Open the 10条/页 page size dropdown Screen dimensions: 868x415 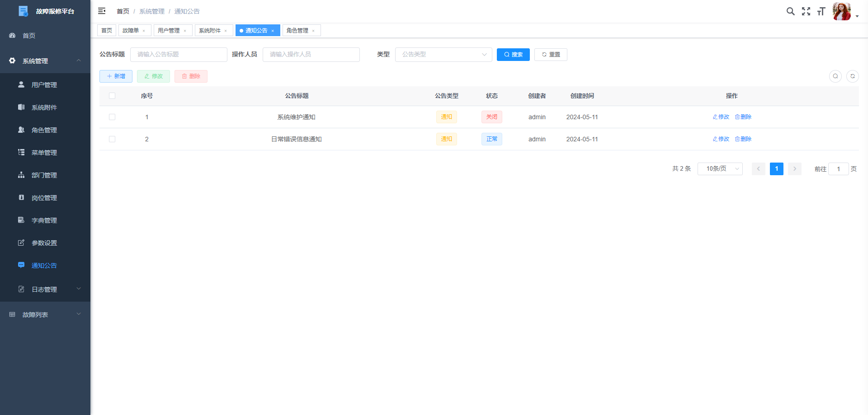(720, 168)
